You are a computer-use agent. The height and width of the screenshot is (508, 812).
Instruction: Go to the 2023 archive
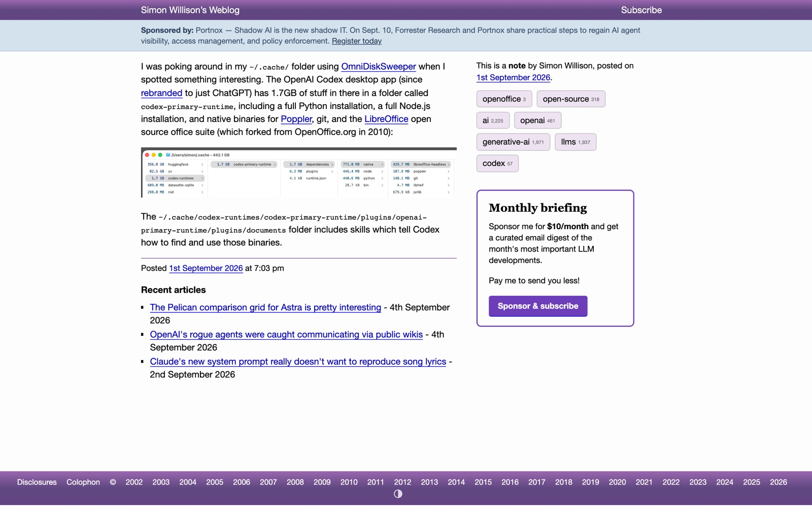click(698, 482)
